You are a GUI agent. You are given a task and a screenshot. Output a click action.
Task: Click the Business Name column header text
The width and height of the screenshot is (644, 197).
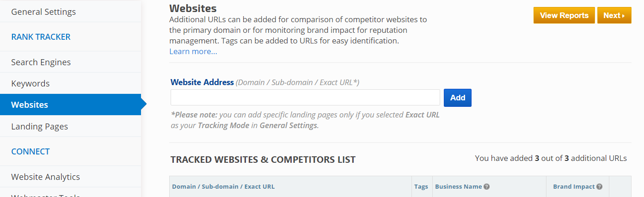(459, 187)
